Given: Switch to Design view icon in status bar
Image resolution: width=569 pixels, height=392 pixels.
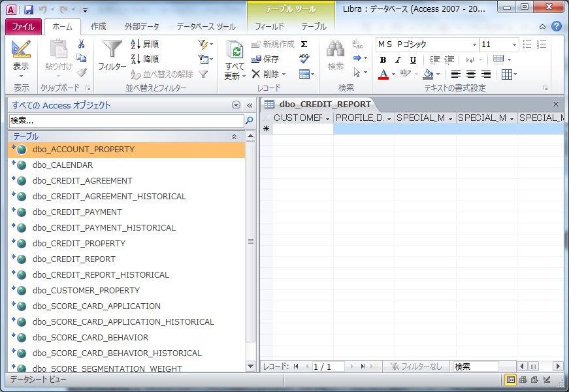Looking at the screenshot, I should pyautogui.click(x=547, y=380).
